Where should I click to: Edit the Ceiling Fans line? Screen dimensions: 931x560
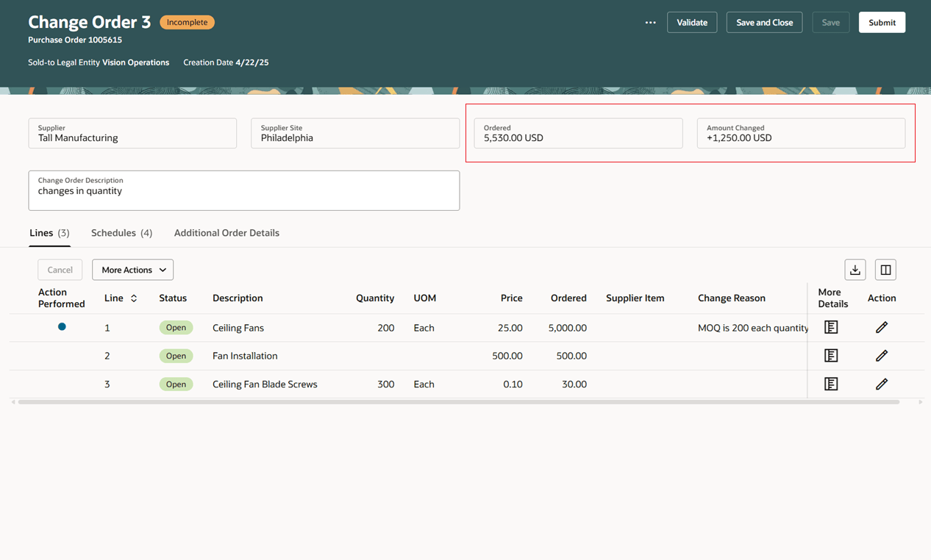click(881, 326)
